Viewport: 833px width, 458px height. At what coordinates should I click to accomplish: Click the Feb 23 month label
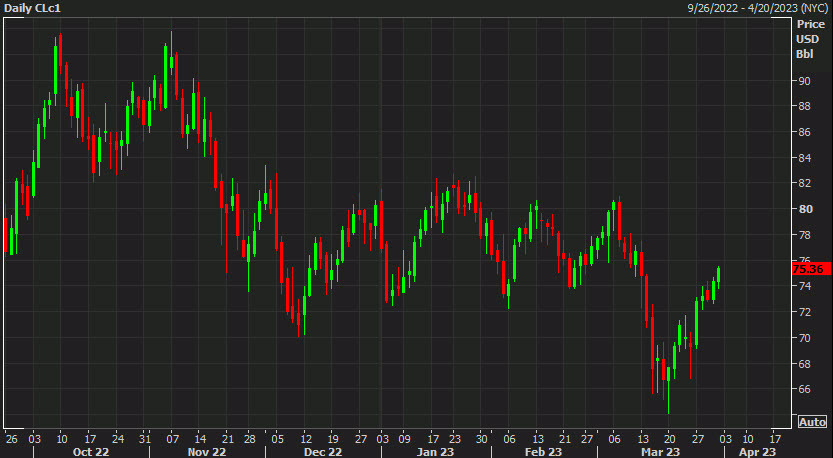click(x=545, y=452)
